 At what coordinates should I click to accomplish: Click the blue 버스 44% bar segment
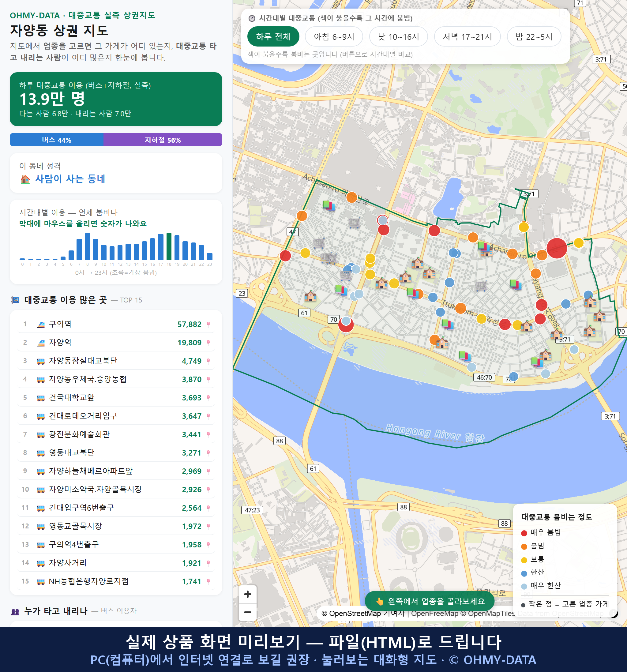[x=56, y=140]
